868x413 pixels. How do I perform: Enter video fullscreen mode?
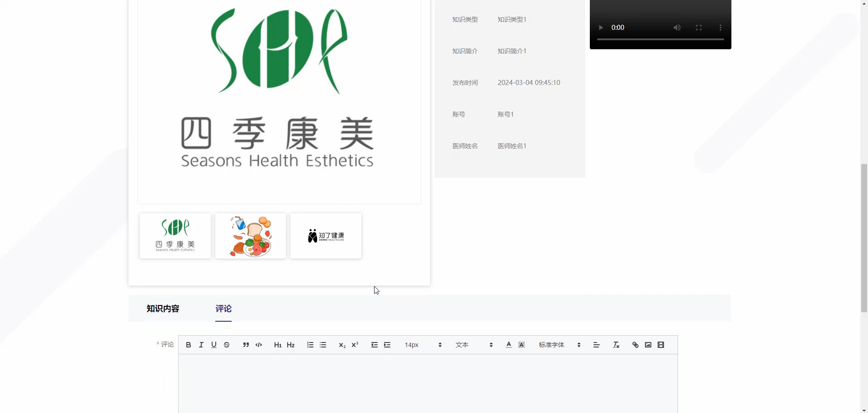click(699, 28)
